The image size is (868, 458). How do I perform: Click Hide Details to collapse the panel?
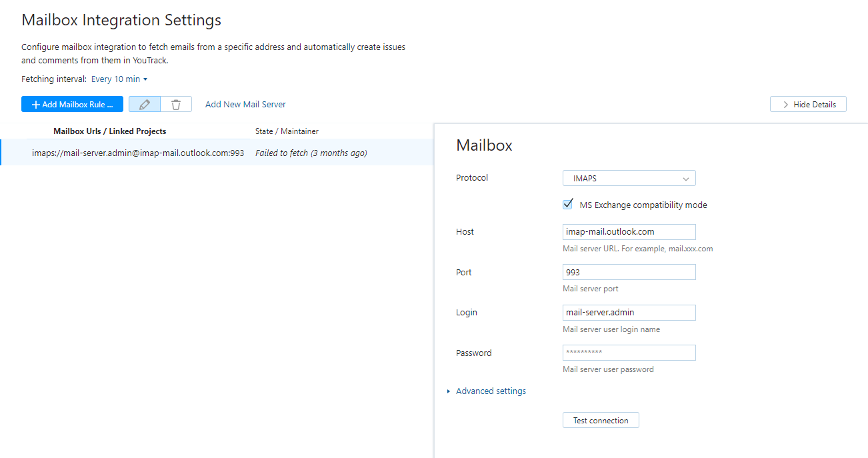808,104
